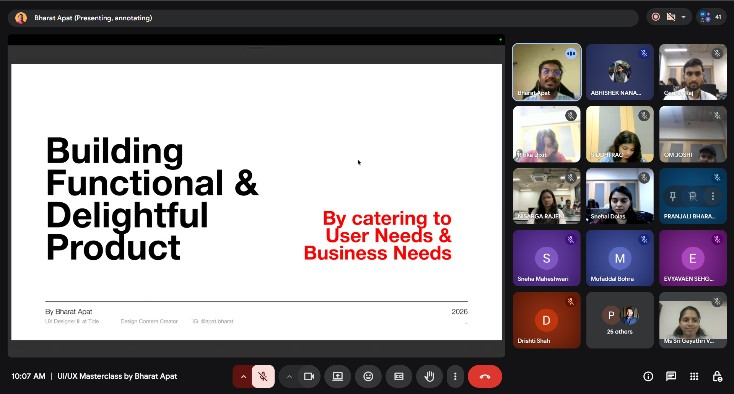Expand the dropdown arrow next to recording indicator

pos(683,17)
